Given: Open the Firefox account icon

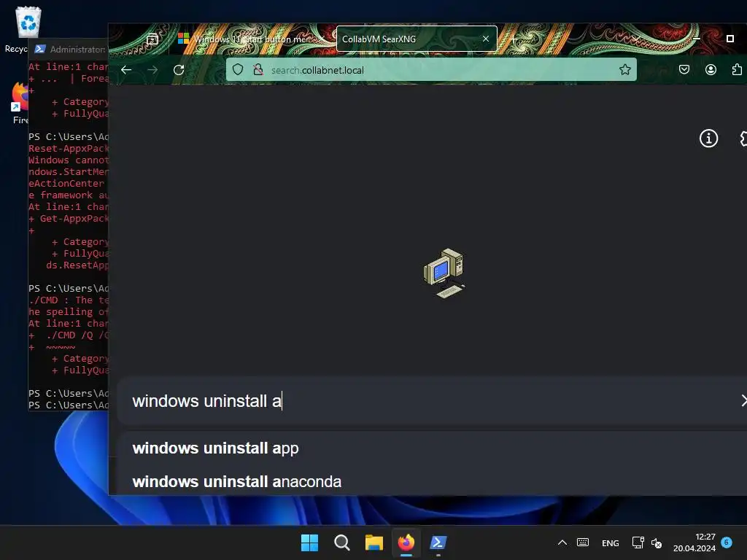Looking at the screenshot, I should [711, 70].
